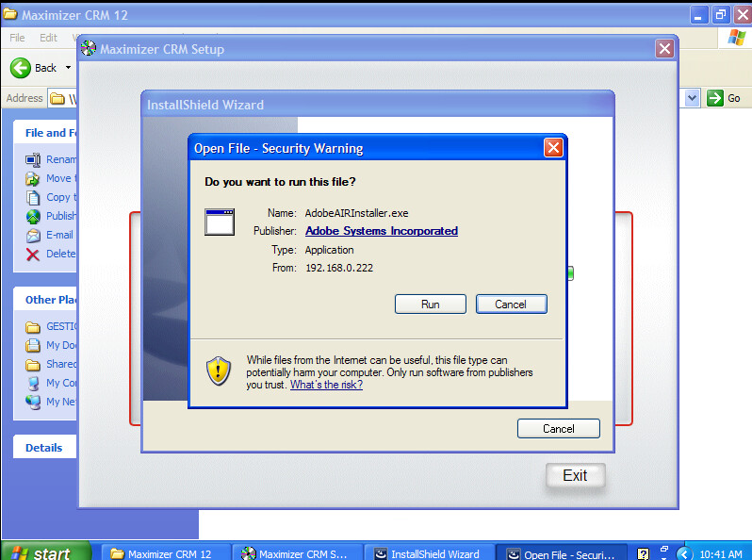This screenshot has height=560, width=752.
Task: Click the red Delete X icon
Action: click(33, 255)
